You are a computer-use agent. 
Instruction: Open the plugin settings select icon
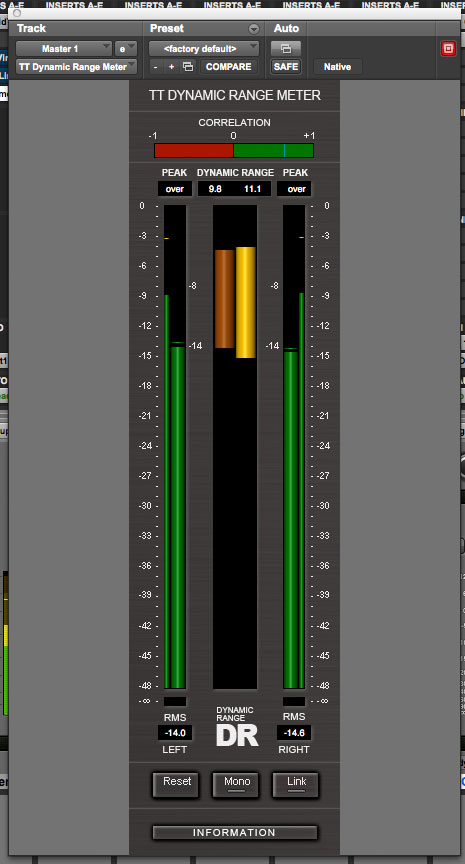point(188,67)
